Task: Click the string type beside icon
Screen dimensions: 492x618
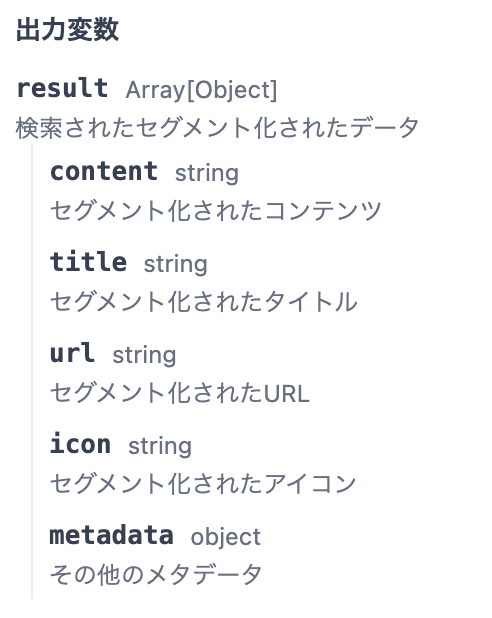Action: (160, 446)
